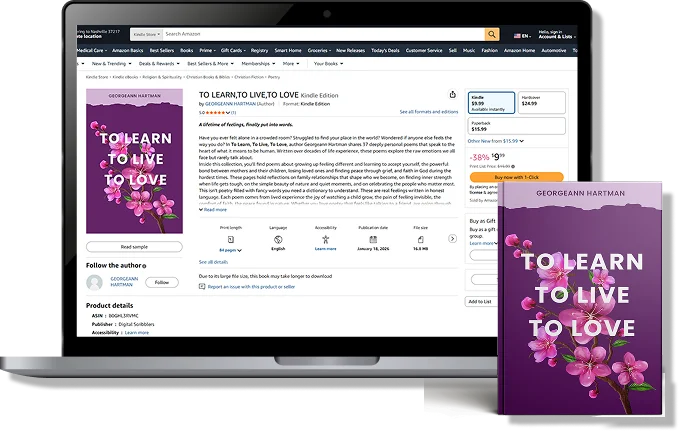The width and height of the screenshot is (679, 431).
Task: Click the Kindle eBooks breadcrumb
Action: (x=125, y=77)
